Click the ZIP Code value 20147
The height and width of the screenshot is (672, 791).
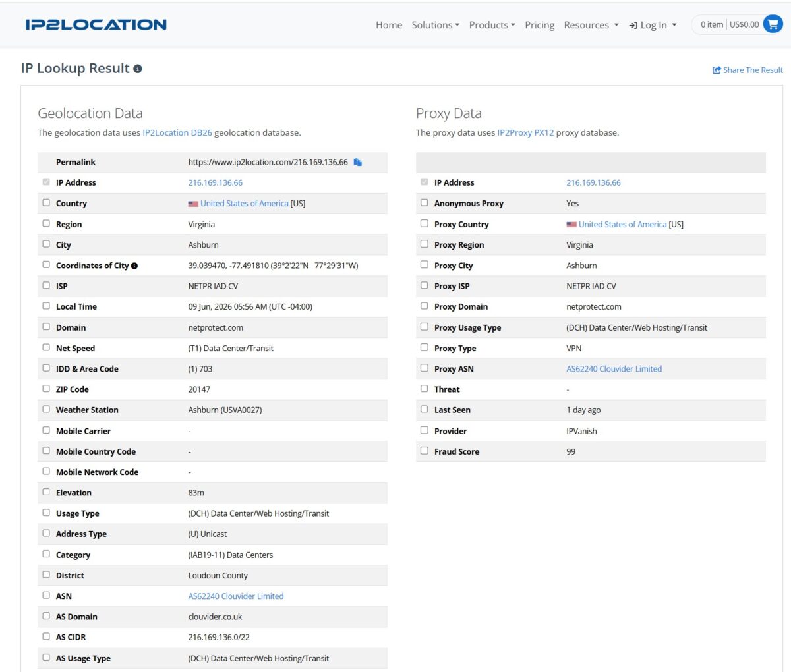199,389
